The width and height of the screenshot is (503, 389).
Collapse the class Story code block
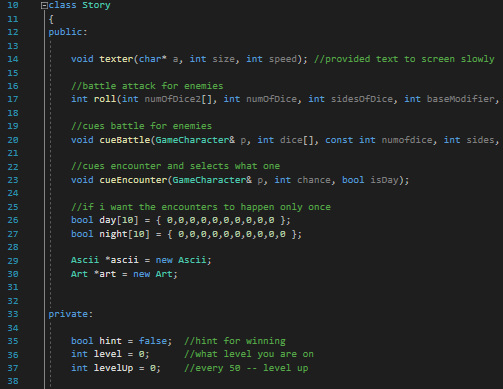coord(44,6)
